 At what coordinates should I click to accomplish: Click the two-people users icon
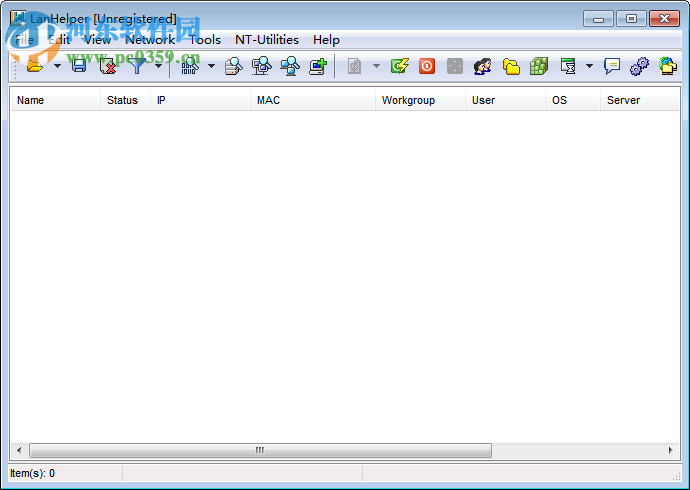tap(483, 66)
